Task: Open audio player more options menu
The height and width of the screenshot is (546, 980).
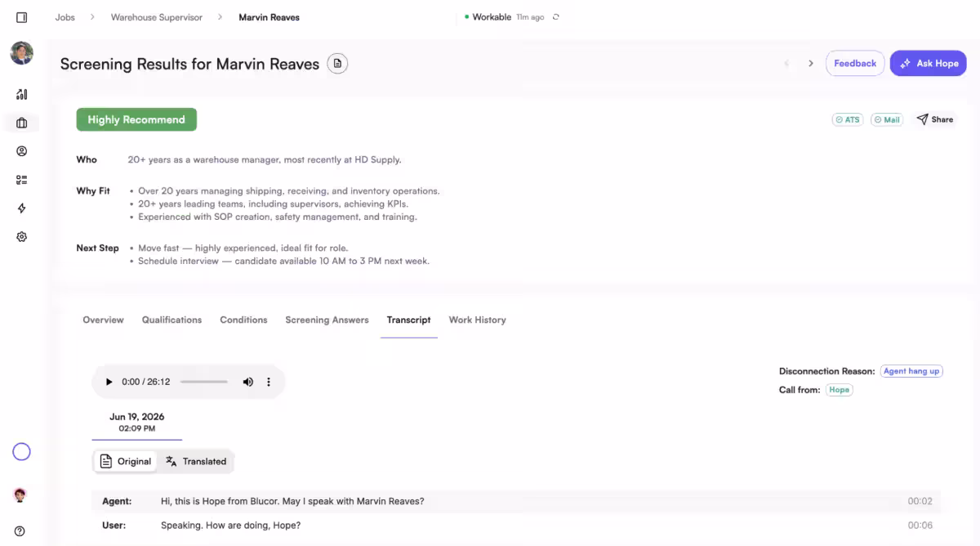Action: point(269,382)
